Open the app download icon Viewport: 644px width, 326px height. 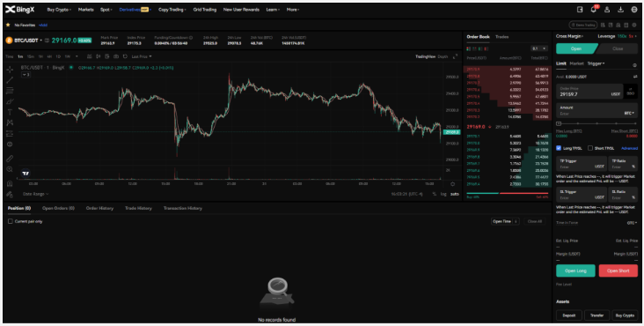(x=620, y=10)
